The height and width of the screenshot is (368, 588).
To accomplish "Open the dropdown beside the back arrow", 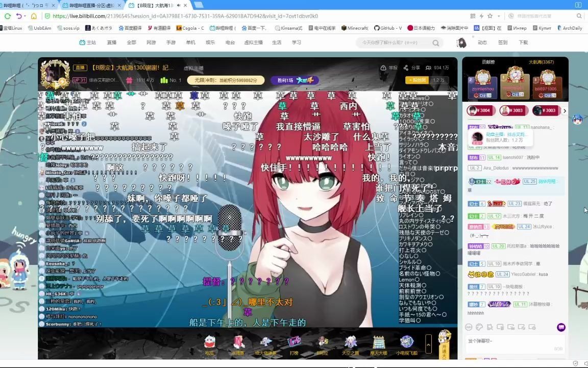I will (x=24, y=16).
